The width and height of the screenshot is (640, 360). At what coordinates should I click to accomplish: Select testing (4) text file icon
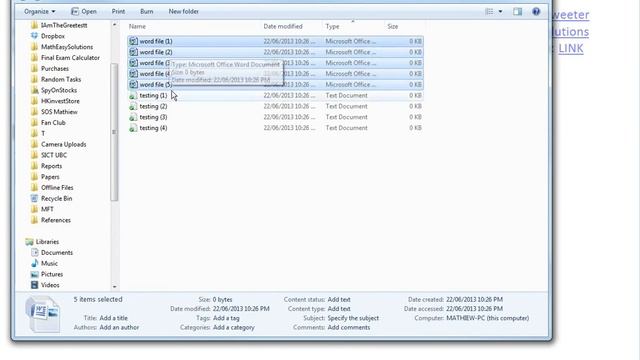tap(133, 128)
